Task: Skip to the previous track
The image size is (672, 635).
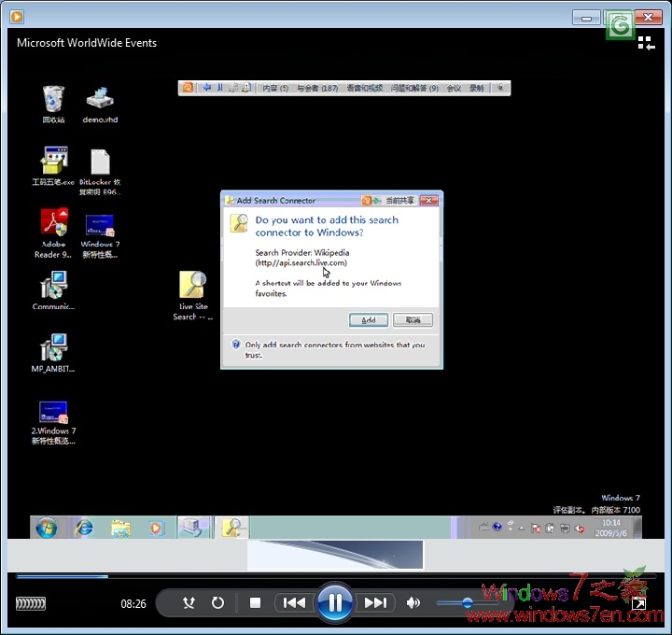Action: (x=294, y=603)
